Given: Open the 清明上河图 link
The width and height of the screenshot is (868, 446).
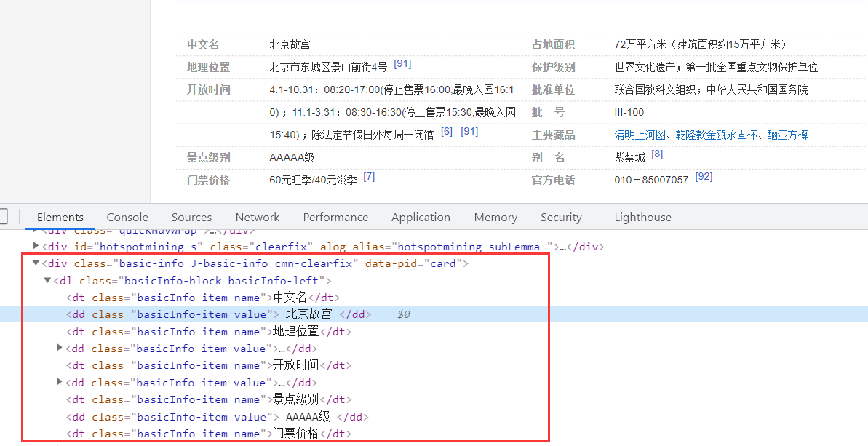Looking at the screenshot, I should (640, 135).
